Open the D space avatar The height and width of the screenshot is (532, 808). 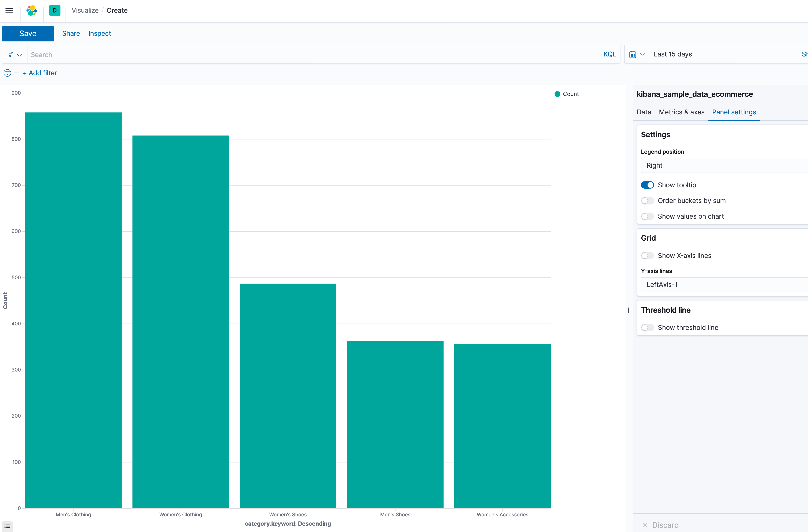click(54, 11)
